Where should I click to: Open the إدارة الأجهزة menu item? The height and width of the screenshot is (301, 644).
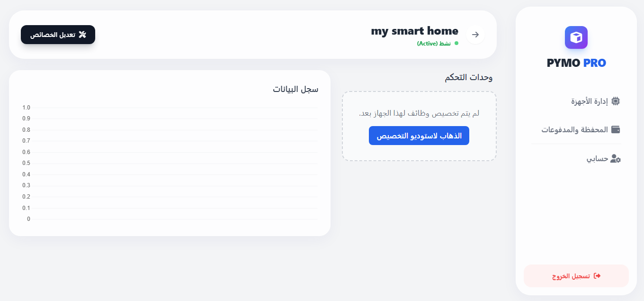tap(590, 101)
